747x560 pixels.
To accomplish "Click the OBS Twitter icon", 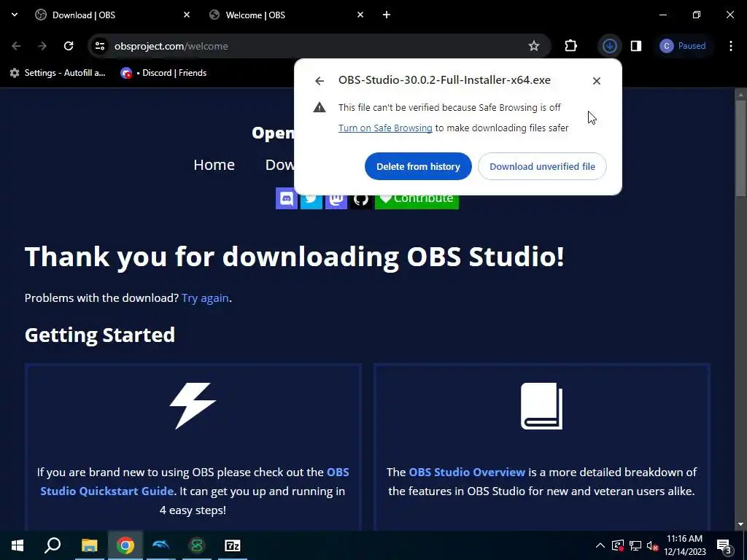I will (311, 201).
